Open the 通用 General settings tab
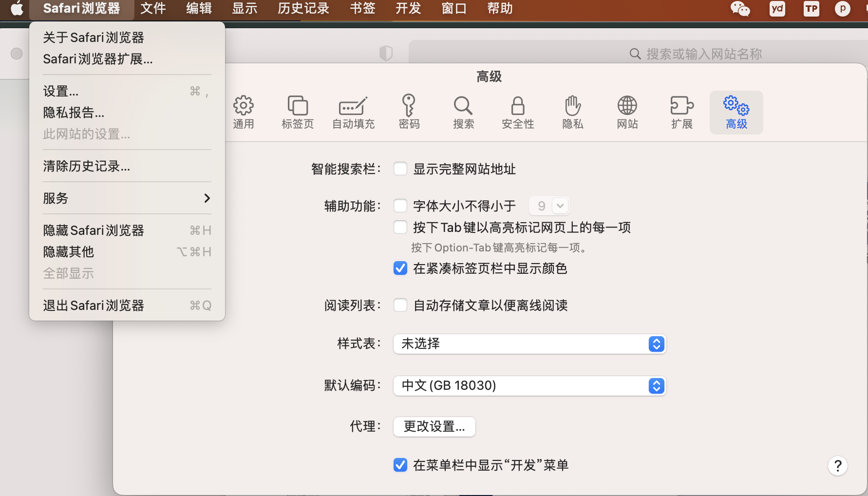 243,113
